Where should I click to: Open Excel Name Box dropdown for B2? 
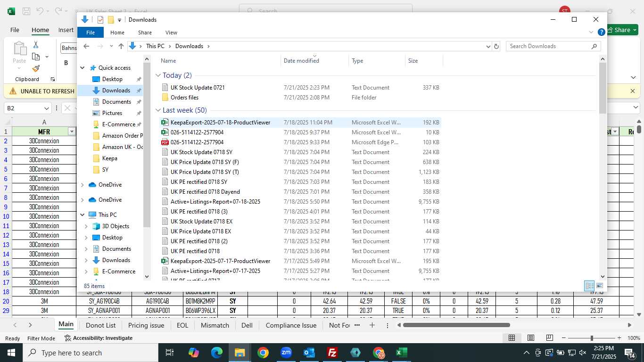point(46,108)
